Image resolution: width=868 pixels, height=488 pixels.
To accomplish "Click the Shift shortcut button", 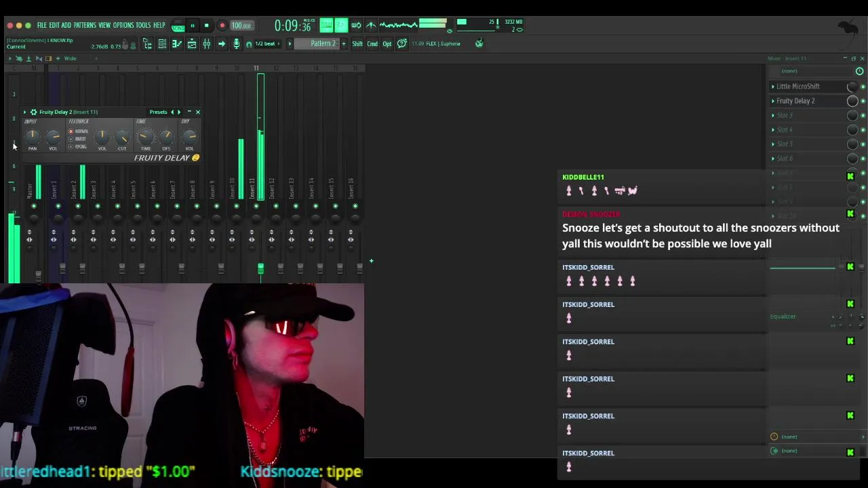I will 357,44.
